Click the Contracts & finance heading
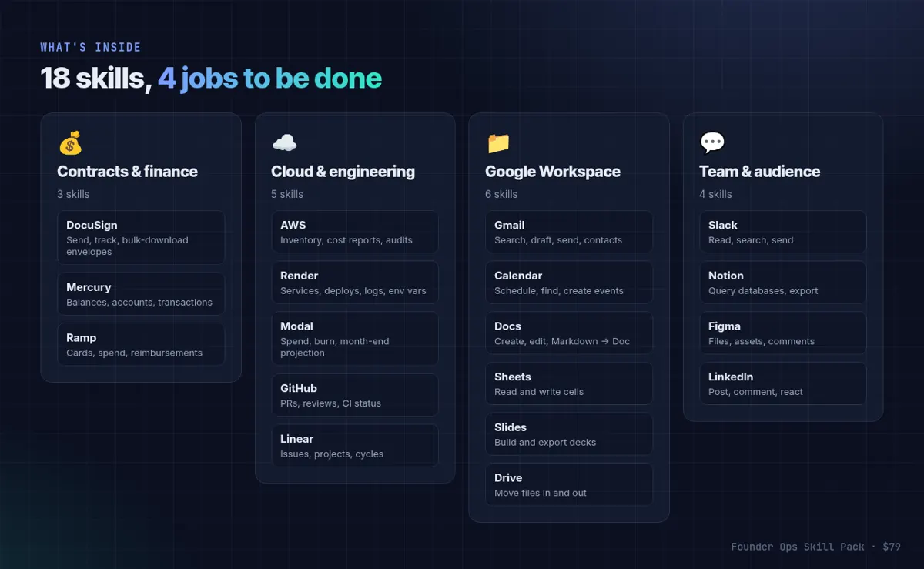This screenshot has width=924, height=569. (127, 172)
